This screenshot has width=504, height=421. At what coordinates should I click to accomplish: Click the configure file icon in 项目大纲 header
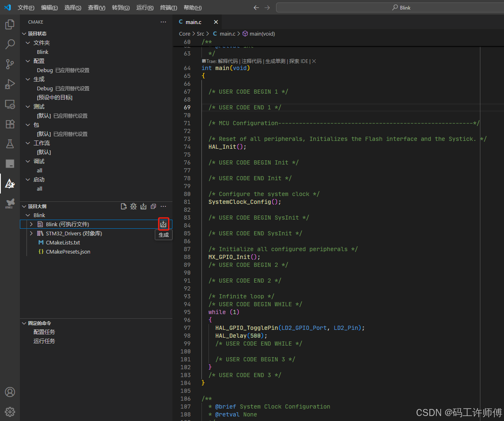(x=124, y=206)
